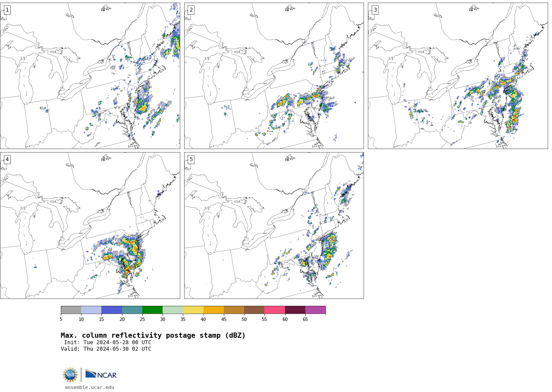This screenshot has height=392, width=552.
Task: Open ensemble member 5 reflectivity map
Action: [x=274, y=225]
